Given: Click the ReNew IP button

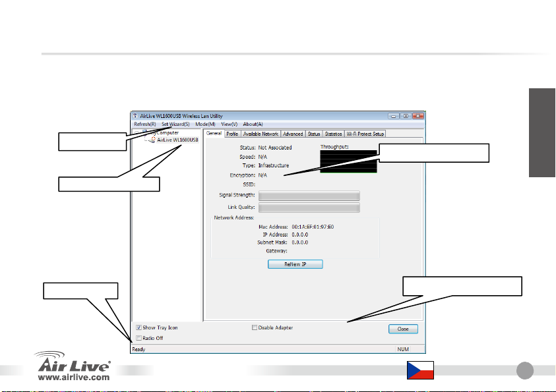Looking at the screenshot, I should [x=295, y=264].
